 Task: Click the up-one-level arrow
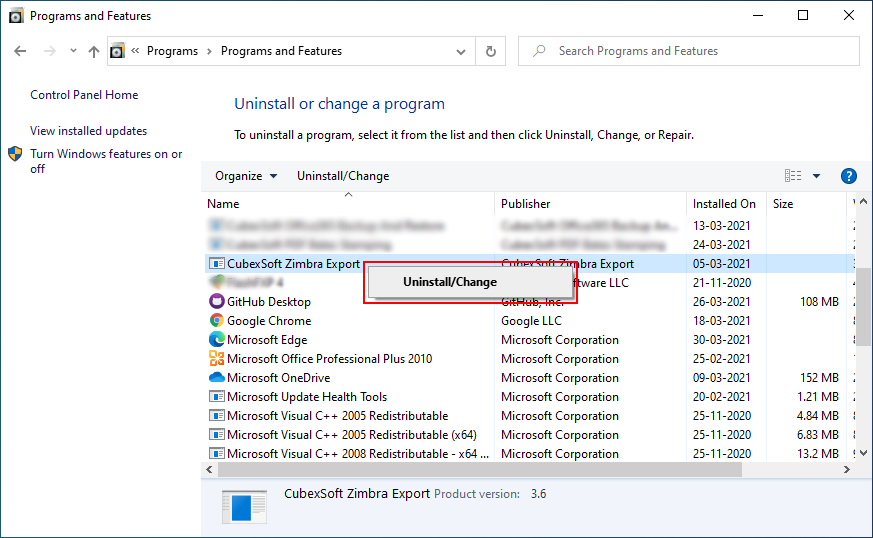tap(94, 51)
